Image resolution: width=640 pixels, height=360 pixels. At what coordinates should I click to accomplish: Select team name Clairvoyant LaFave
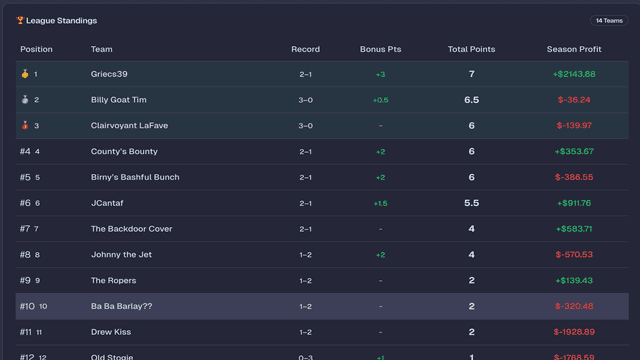click(129, 125)
